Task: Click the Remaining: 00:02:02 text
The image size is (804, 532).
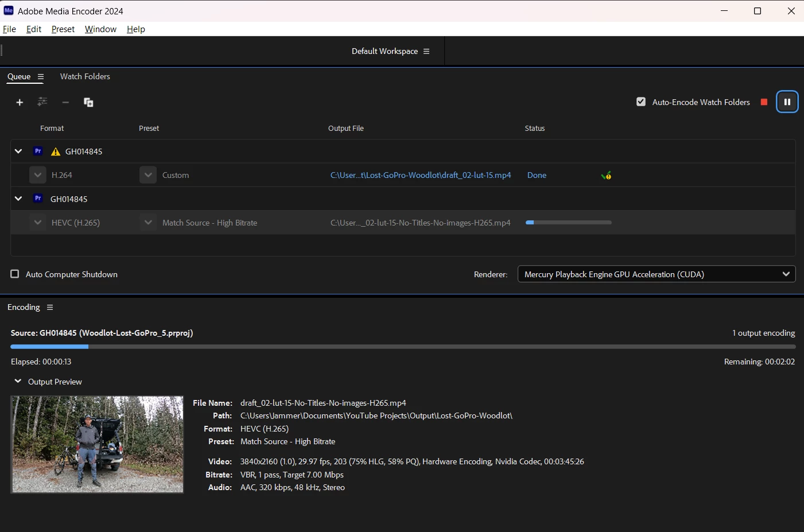Action: pyautogui.click(x=759, y=362)
